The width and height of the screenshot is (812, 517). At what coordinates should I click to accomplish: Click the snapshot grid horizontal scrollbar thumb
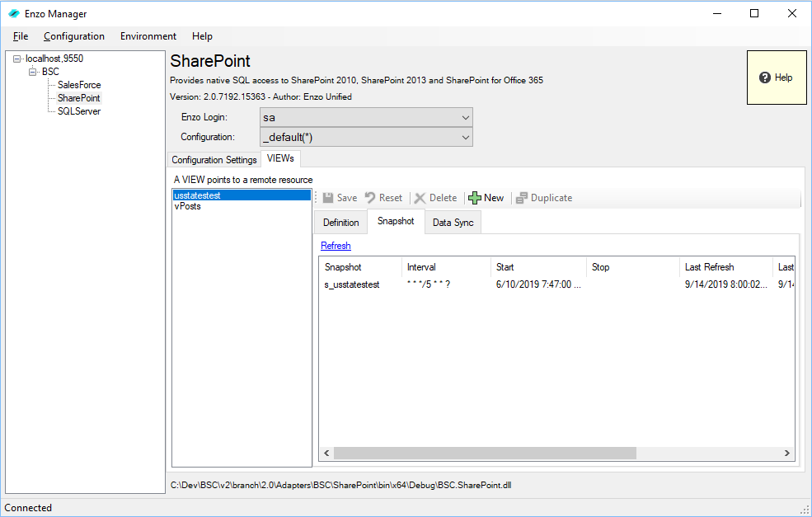[486, 454]
